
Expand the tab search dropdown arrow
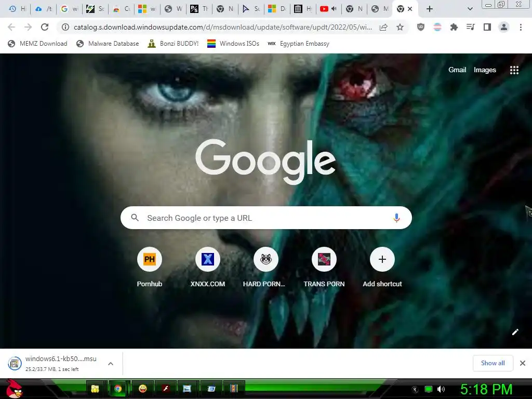(x=470, y=9)
